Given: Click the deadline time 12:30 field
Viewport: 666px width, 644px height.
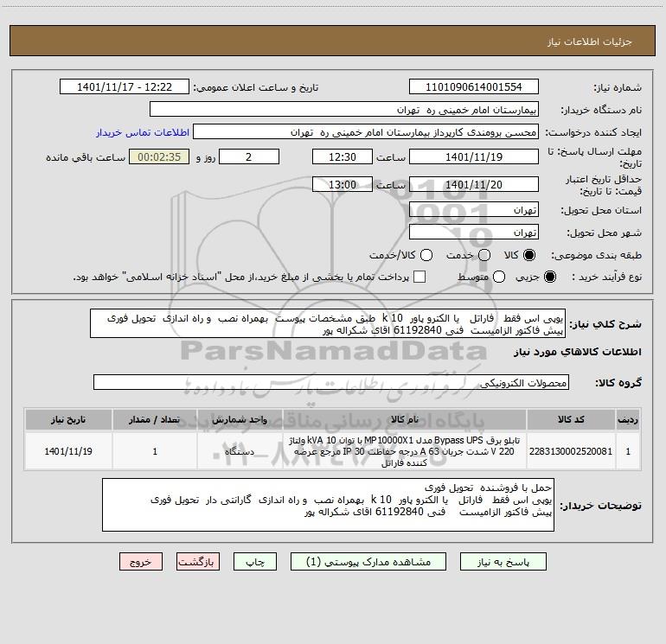Looking at the screenshot, I should tap(343, 156).
